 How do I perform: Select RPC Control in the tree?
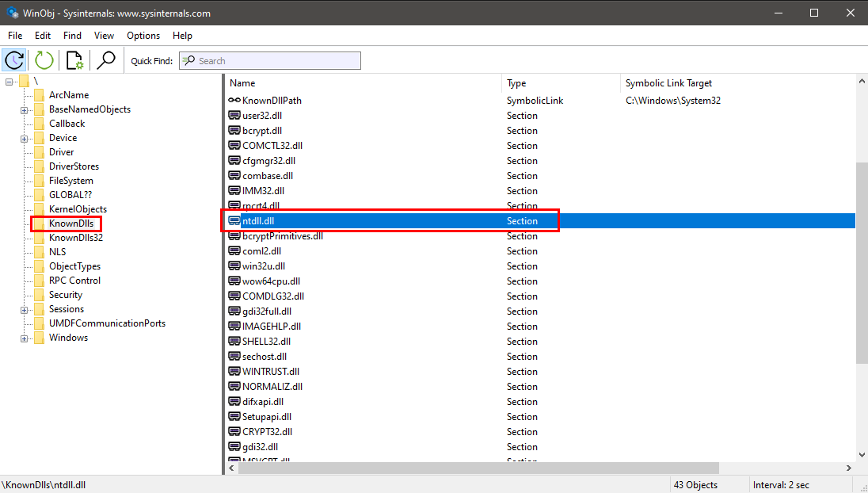pyautogui.click(x=74, y=281)
